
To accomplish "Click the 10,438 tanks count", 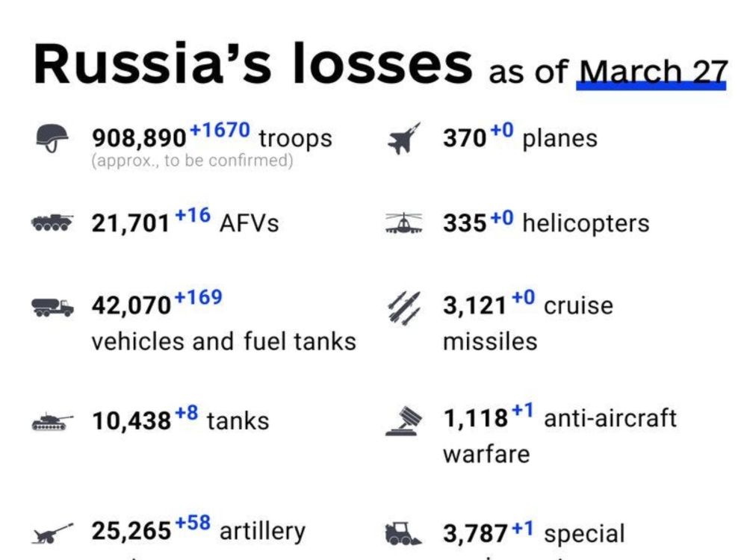I will point(131,421).
